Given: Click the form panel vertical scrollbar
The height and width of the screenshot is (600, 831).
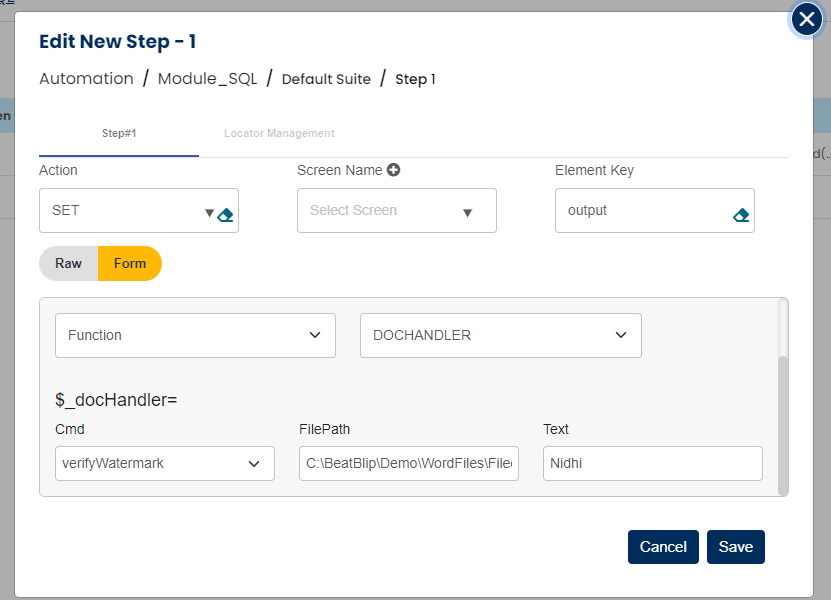Looking at the screenshot, I should coord(783,420).
